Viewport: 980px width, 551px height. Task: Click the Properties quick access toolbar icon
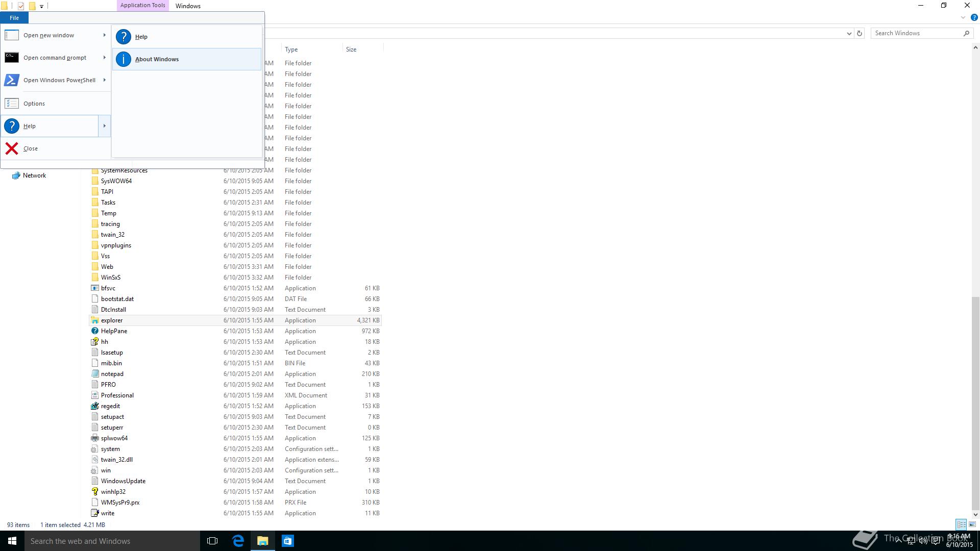pos(21,6)
